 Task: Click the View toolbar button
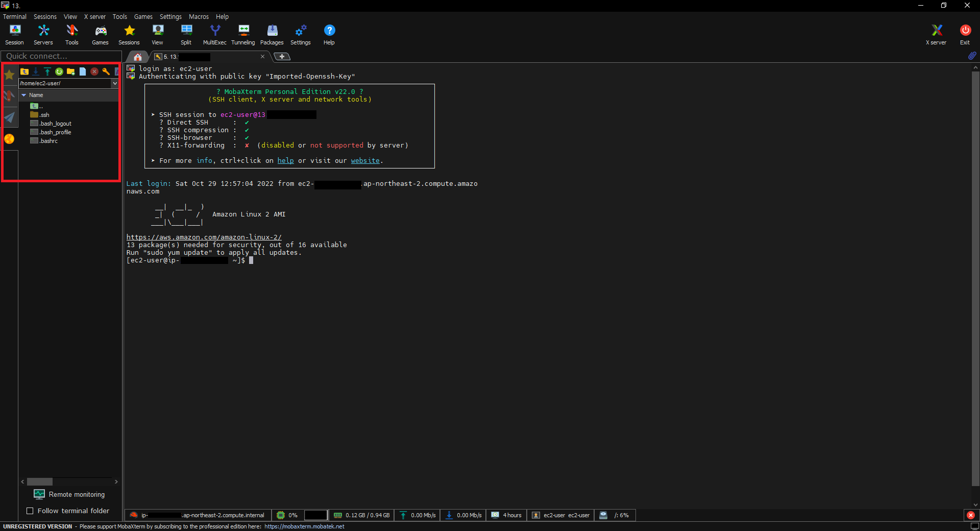[158, 35]
